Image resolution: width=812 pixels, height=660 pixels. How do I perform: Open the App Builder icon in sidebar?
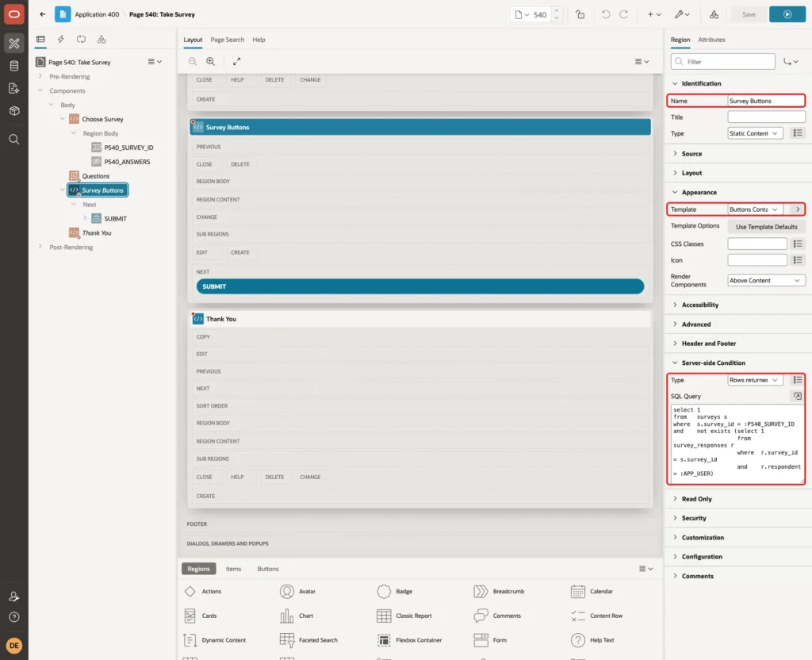pos(14,44)
